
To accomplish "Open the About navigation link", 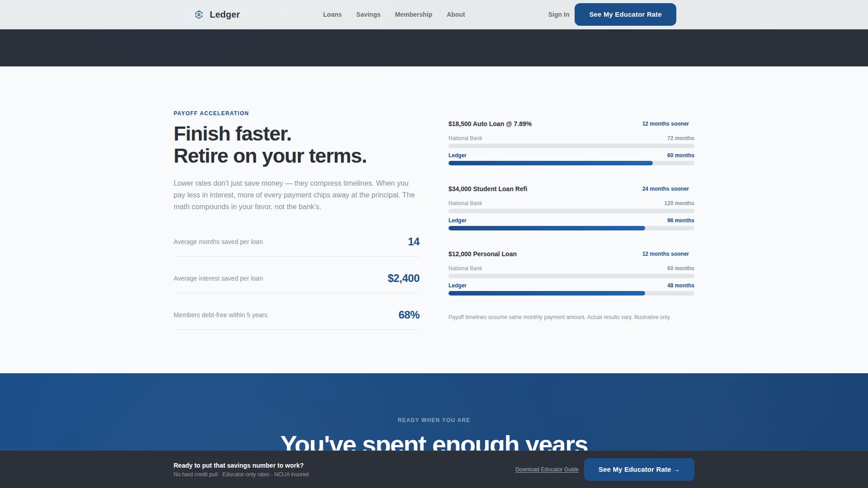I will tap(456, 14).
